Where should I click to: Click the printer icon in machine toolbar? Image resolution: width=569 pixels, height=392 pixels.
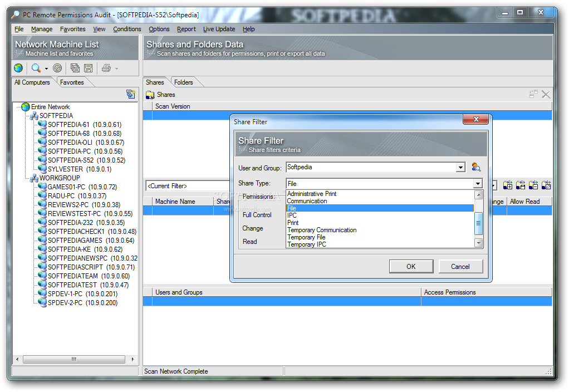[x=106, y=68]
